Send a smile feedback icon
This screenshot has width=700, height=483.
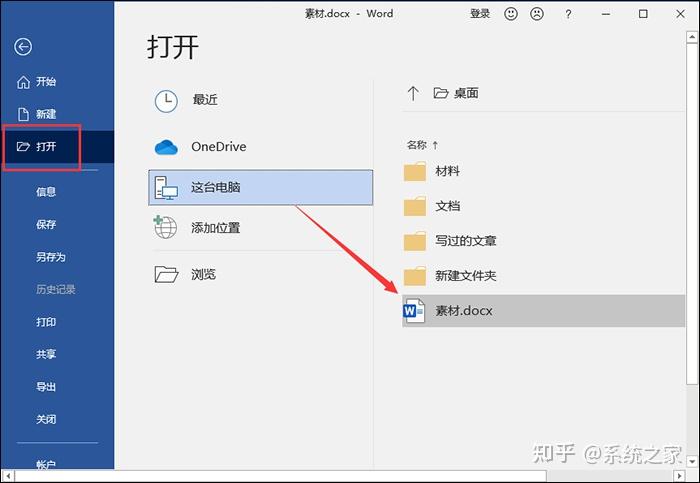(x=511, y=14)
